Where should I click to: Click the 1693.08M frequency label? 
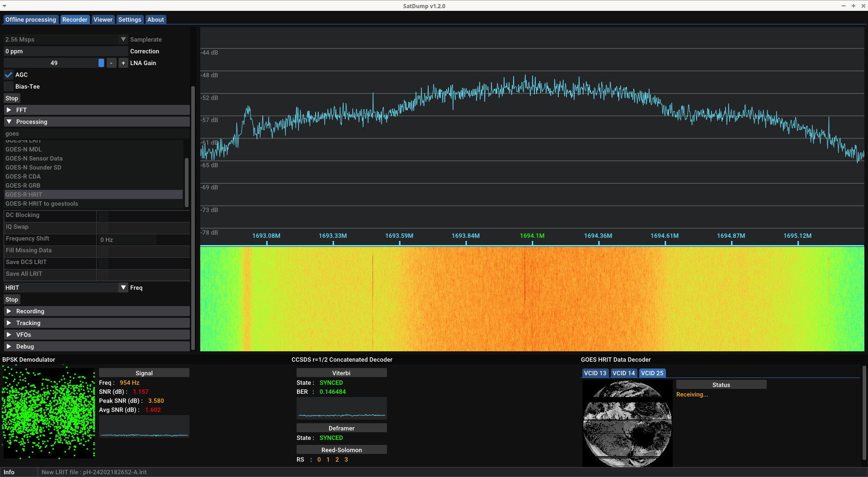click(266, 236)
